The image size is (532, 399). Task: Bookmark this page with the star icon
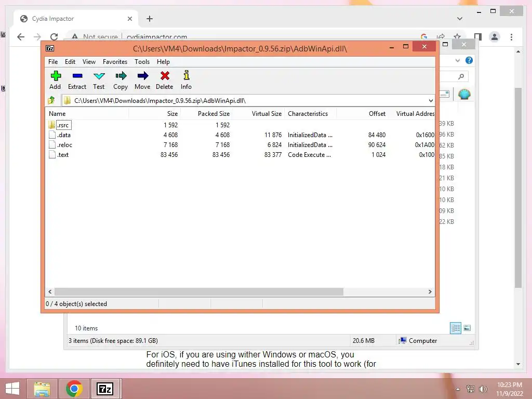point(457,37)
